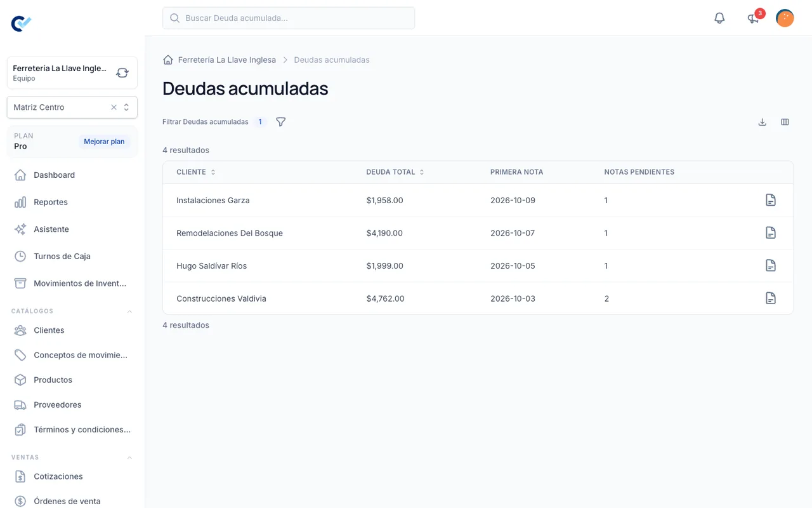
Task: Select the Construcciones Valdivia client cell
Action: [x=221, y=298]
